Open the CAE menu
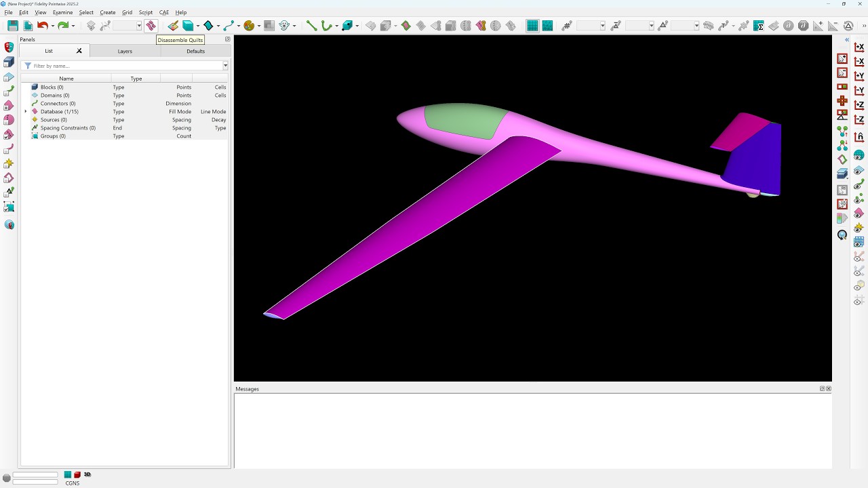The image size is (868, 488). coord(164,12)
